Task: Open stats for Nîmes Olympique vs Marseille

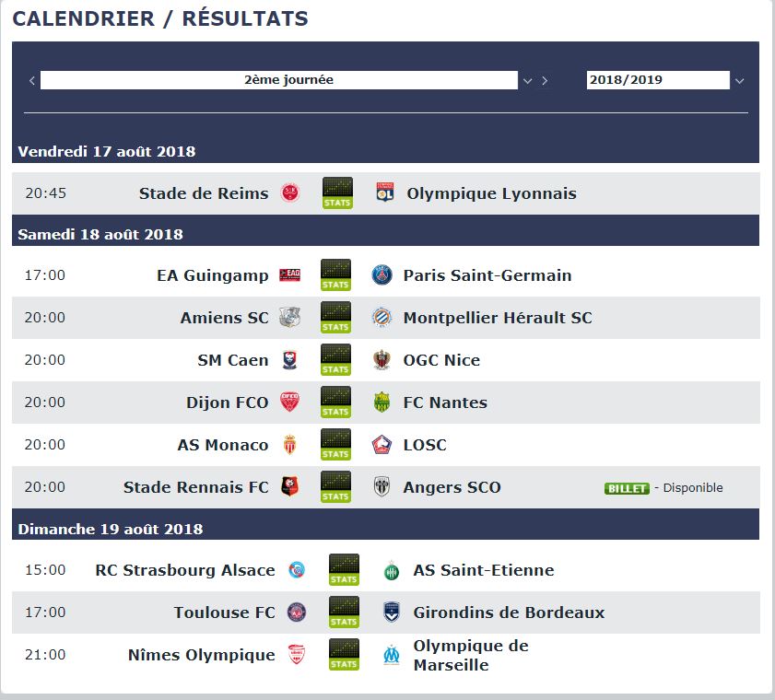Action: point(344,655)
